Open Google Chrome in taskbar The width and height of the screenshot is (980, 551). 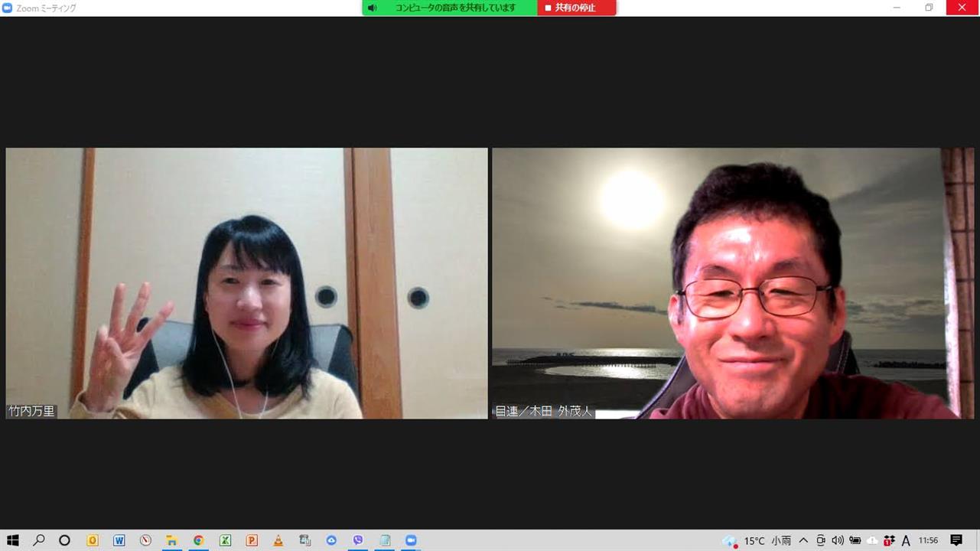click(198, 540)
